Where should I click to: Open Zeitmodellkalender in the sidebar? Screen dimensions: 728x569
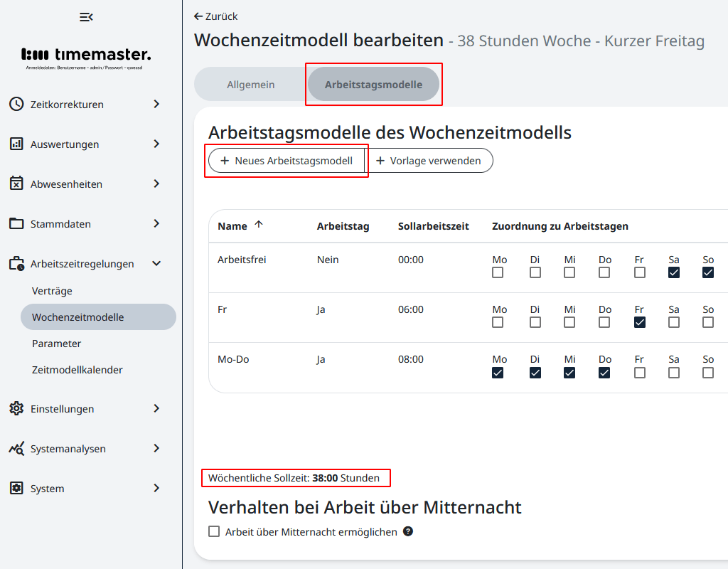[77, 370]
